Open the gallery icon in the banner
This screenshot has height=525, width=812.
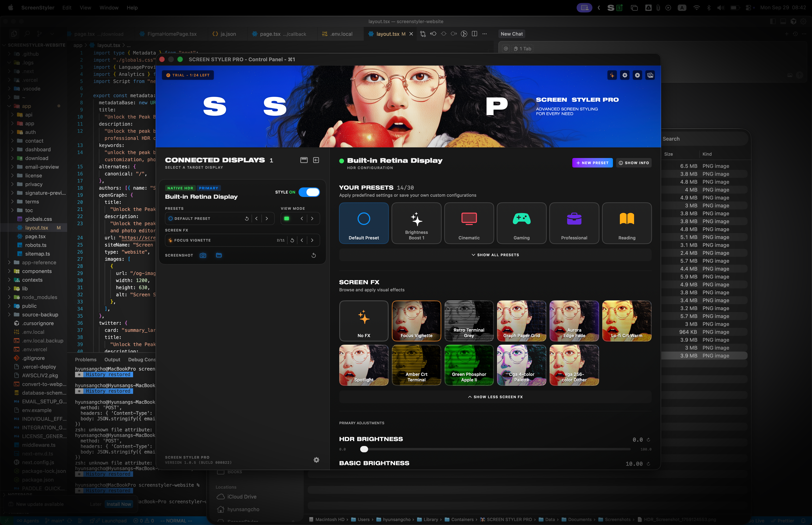650,75
